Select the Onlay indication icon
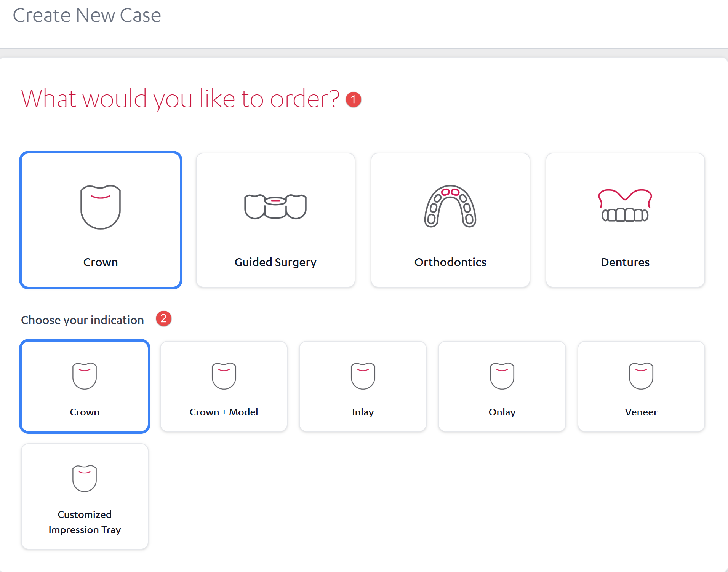This screenshot has height=572, width=728. click(x=502, y=376)
